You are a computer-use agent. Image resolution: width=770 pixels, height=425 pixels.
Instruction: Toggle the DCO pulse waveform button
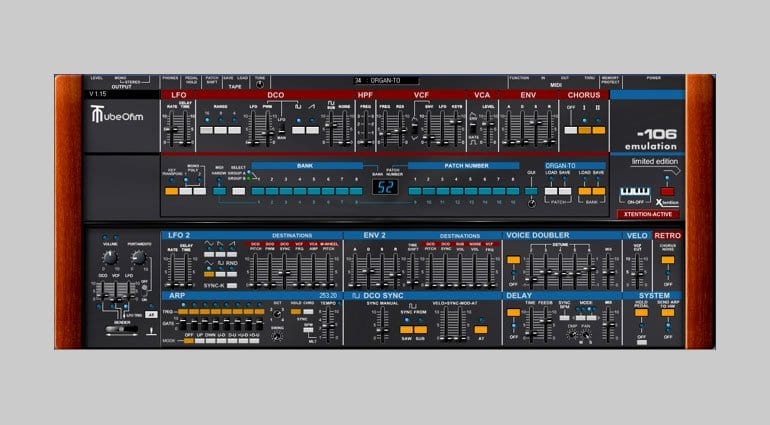click(298, 130)
